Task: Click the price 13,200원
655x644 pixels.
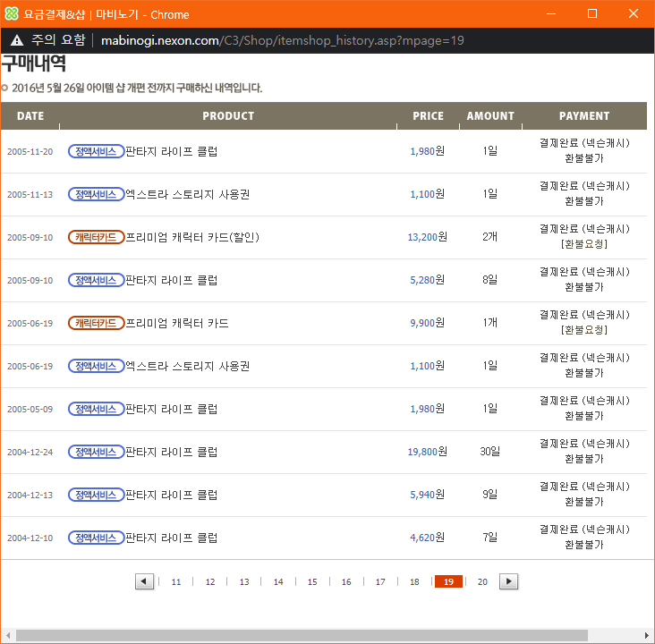Action: 428,237
